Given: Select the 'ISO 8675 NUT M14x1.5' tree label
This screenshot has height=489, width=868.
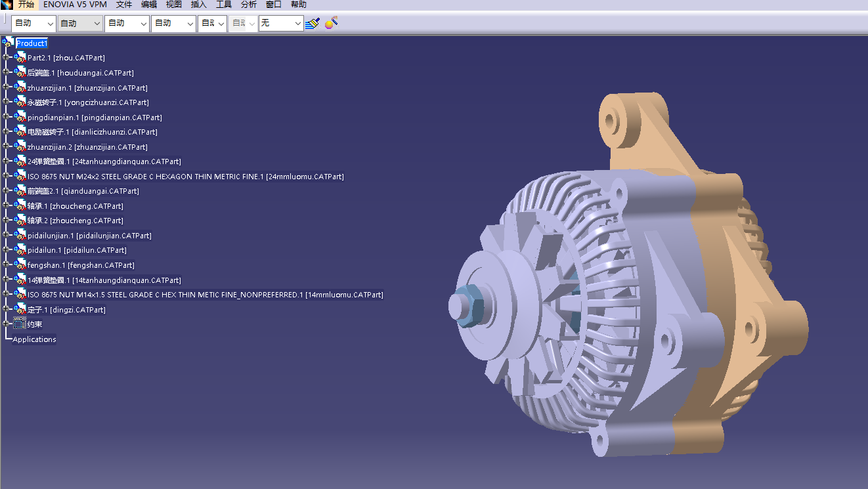Looking at the screenshot, I should [x=206, y=295].
